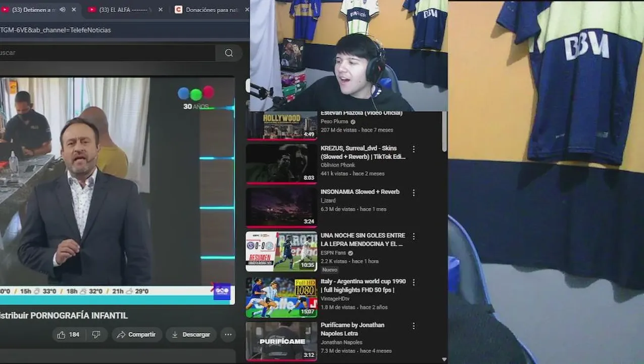
Task: Like the video with 184 likes
Action: [x=68, y=335]
